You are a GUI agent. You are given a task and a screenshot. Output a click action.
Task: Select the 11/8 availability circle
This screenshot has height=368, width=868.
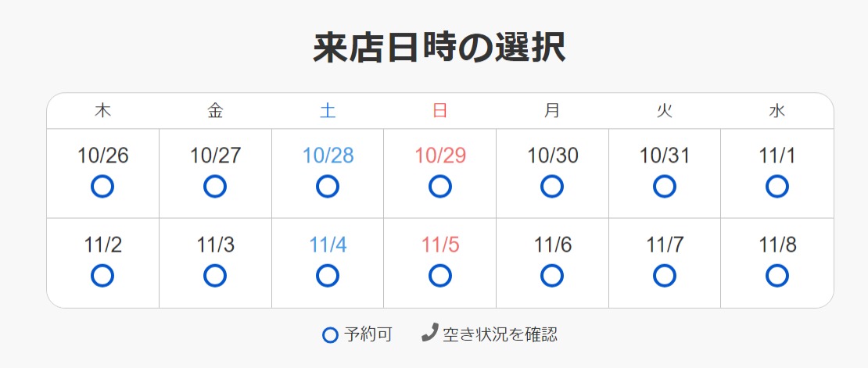coord(777,276)
